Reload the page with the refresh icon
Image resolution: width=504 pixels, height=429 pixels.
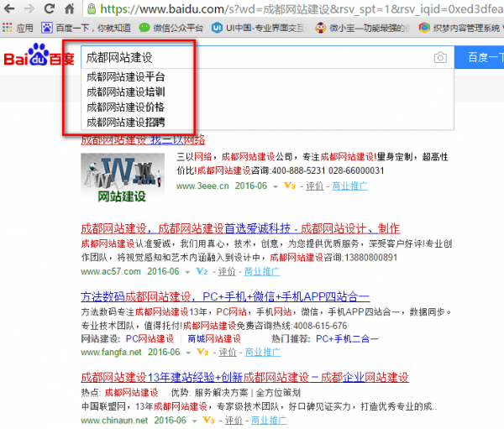coord(50,8)
